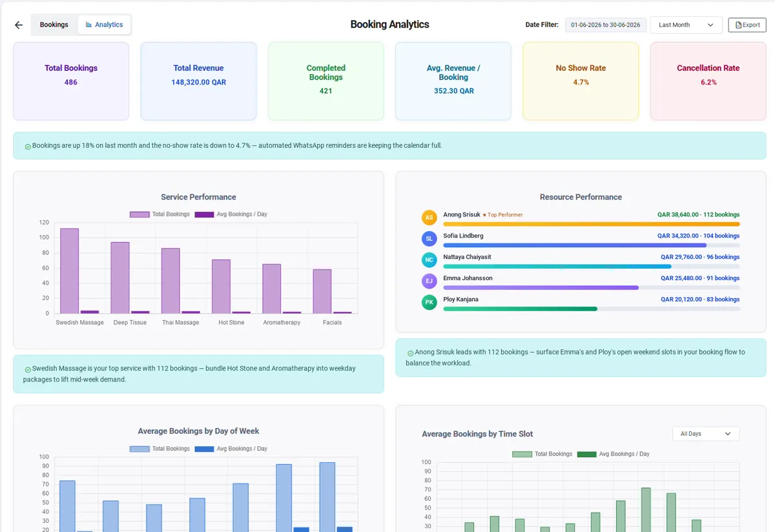Toggle Total Bookings legend in Time Slot chart
This screenshot has width=775, height=532.
542,454
